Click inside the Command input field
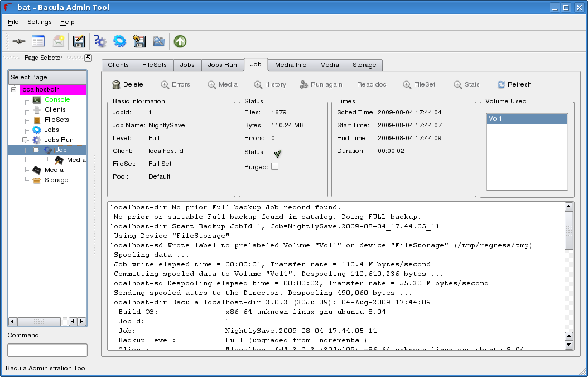The width and height of the screenshot is (588, 377). (x=47, y=350)
